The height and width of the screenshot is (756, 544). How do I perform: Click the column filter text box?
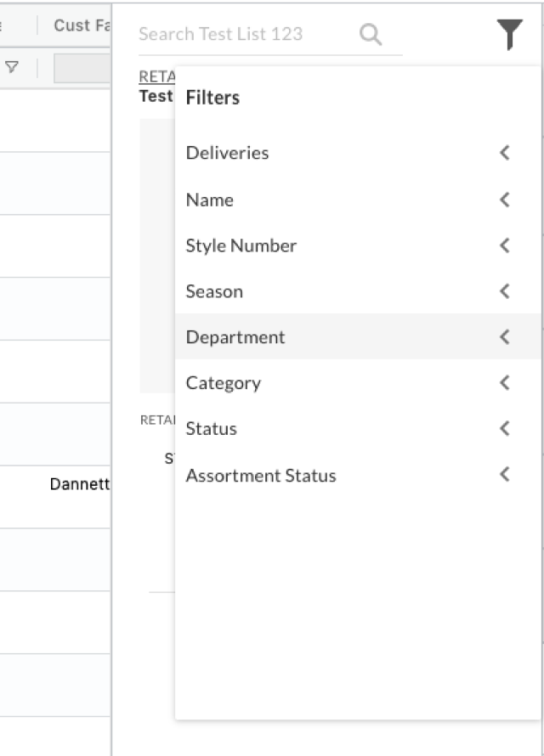click(82, 68)
